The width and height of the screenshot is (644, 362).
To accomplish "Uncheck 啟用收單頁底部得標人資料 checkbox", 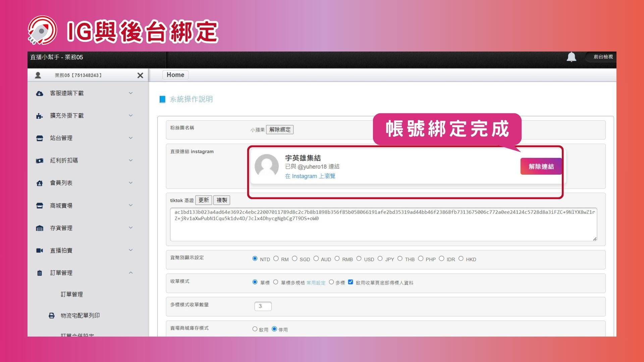I will [x=351, y=282].
